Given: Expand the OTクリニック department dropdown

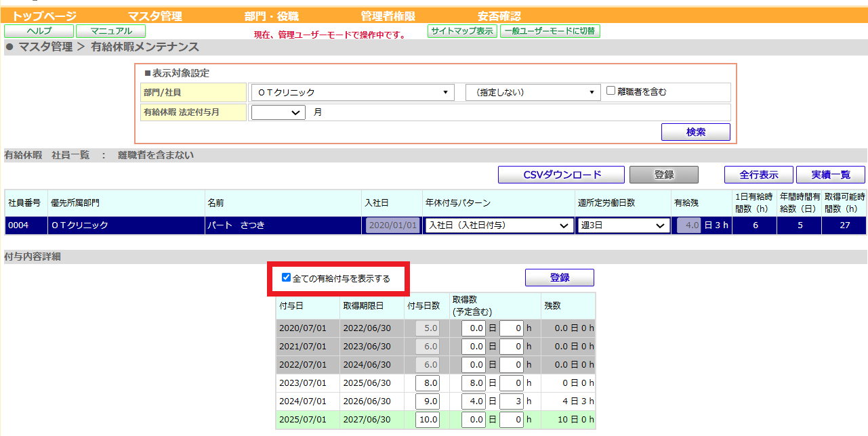Looking at the screenshot, I should (352, 92).
